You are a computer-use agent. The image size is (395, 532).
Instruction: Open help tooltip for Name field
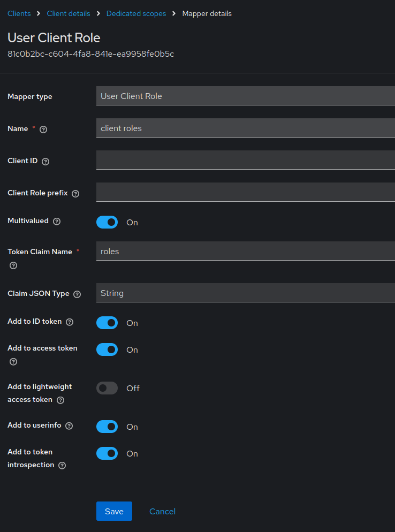pos(43,129)
